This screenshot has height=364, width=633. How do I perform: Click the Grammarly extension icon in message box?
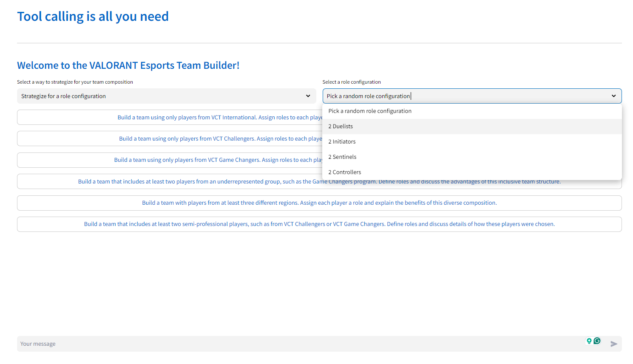pyautogui.click(x=597, y=341)
